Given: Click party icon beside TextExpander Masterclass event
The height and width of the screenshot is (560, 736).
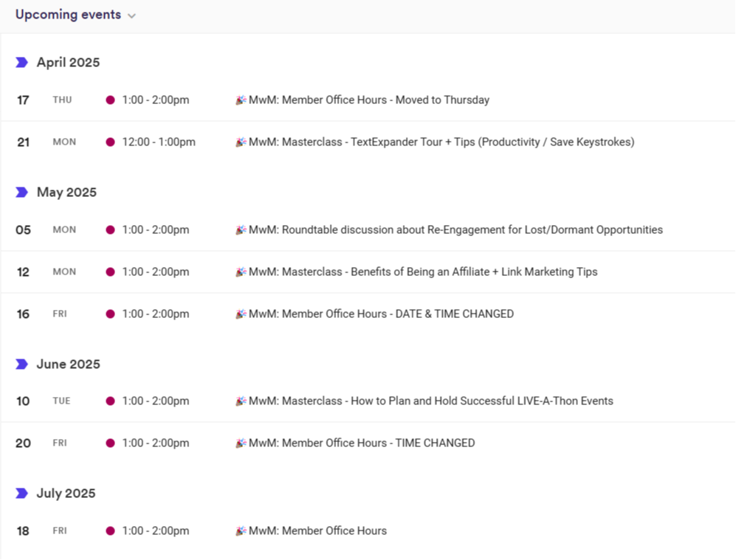Looking at the screenshot, I should tap(241, 142).
